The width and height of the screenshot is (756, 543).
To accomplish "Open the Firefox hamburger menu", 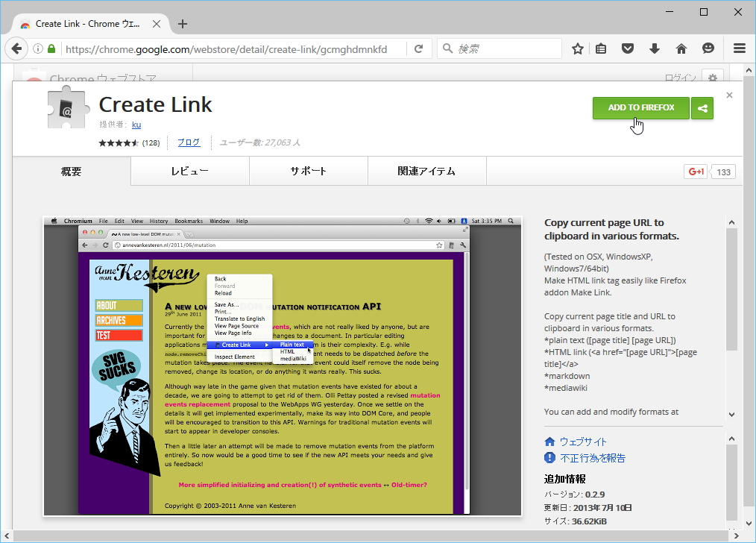I will click(x=739, y=48).
